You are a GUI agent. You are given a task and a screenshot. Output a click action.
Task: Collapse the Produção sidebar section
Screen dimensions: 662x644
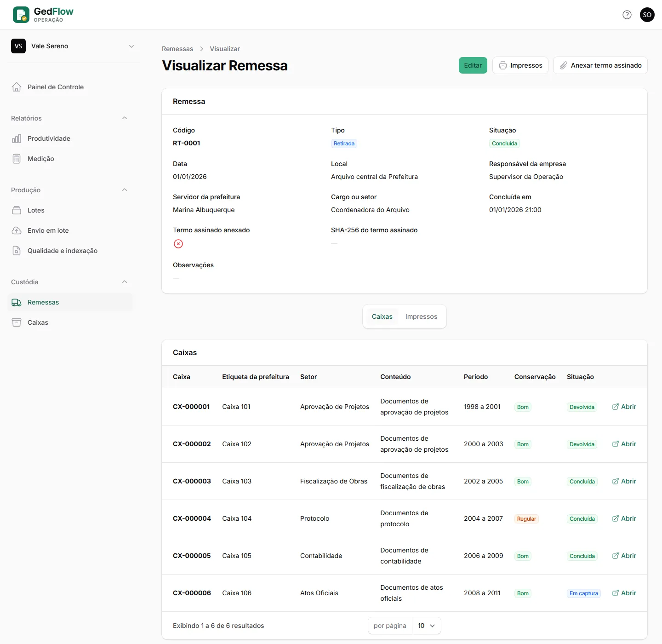(x=125, y=190)
